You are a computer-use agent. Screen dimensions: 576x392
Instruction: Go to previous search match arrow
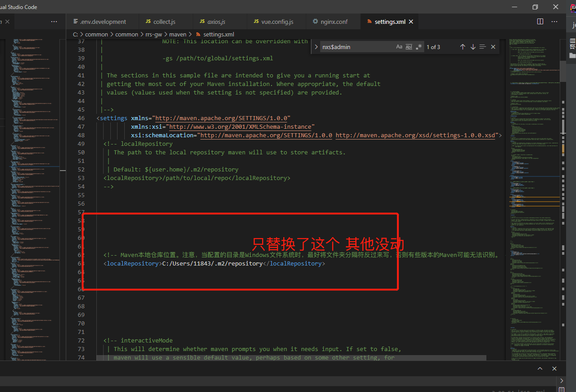point(463,47)
